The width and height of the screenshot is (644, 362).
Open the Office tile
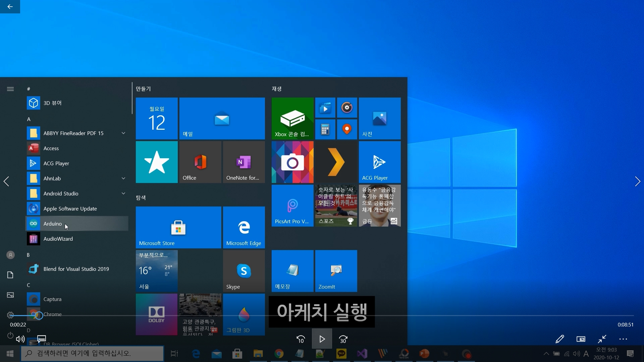[x=200, y=162]
